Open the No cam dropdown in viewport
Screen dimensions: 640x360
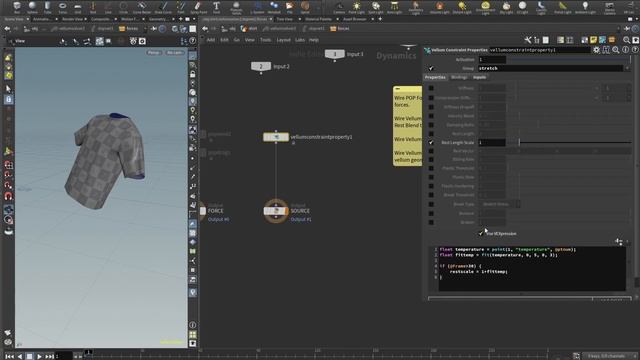175,53
